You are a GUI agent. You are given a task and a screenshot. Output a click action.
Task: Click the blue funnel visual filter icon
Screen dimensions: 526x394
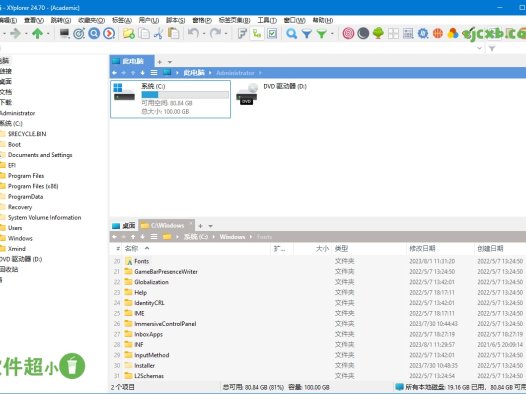point(307,33)
